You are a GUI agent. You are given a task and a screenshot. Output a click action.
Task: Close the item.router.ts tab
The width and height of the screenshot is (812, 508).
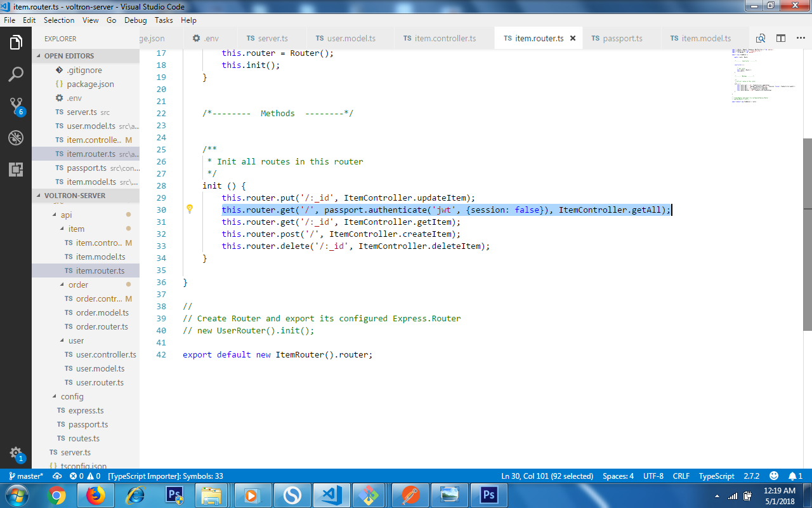pyautogui.click(x=572, y=38)
